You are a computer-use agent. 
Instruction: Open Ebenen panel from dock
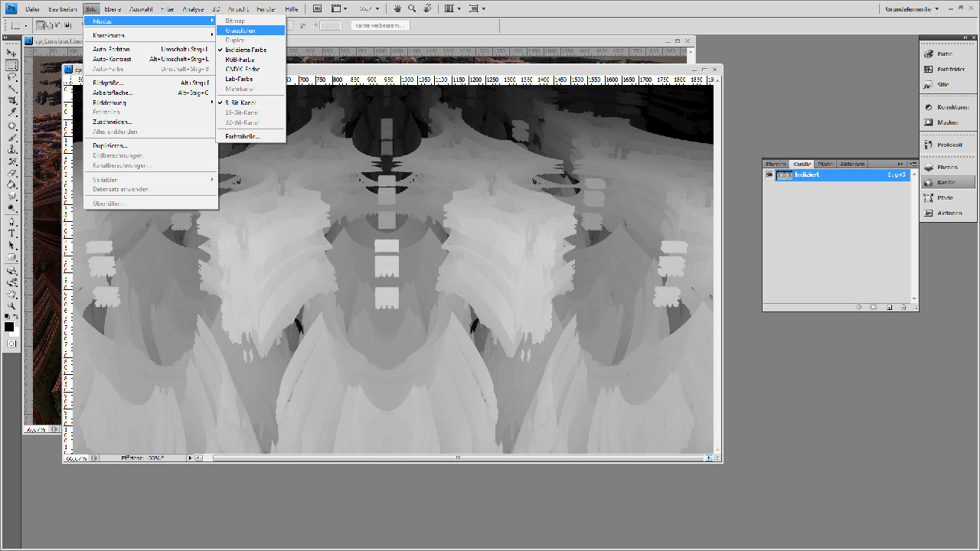click(948, 167)
